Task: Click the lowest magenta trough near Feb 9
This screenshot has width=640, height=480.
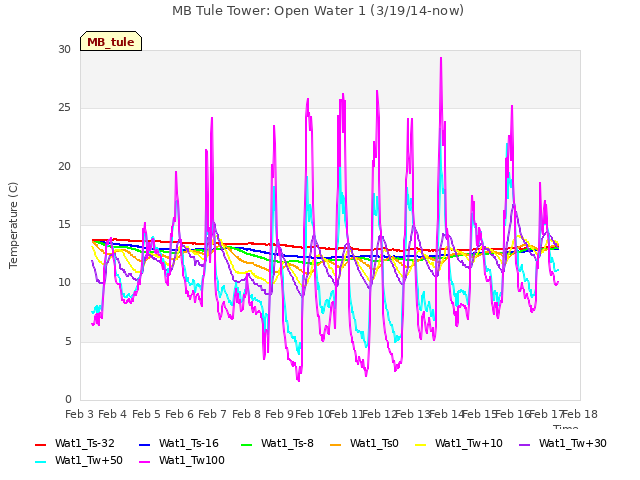Action: pyautogui.click(x=298, y=380)
